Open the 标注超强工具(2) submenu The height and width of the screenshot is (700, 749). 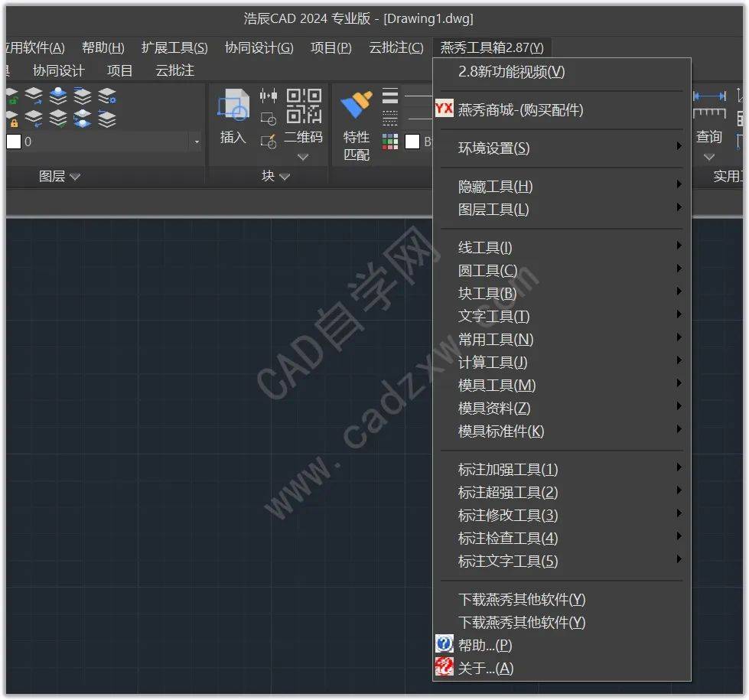[x=562, y=492]
